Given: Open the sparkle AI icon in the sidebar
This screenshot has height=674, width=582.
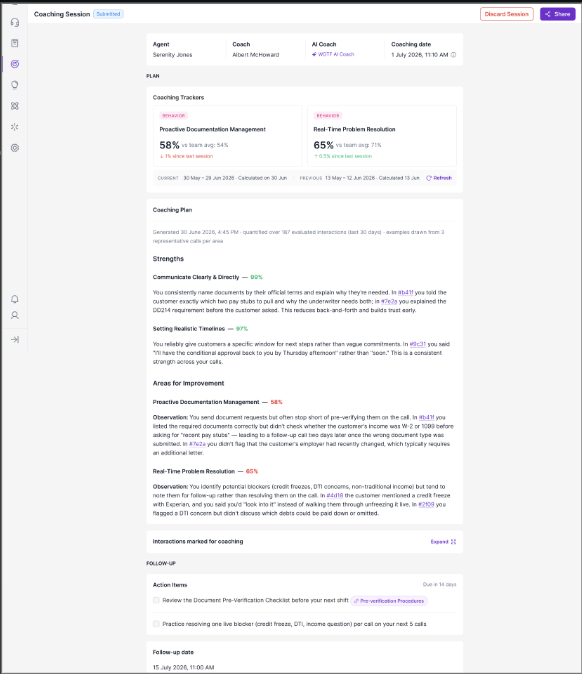Looking at the screenshot, I should point(15,127).
